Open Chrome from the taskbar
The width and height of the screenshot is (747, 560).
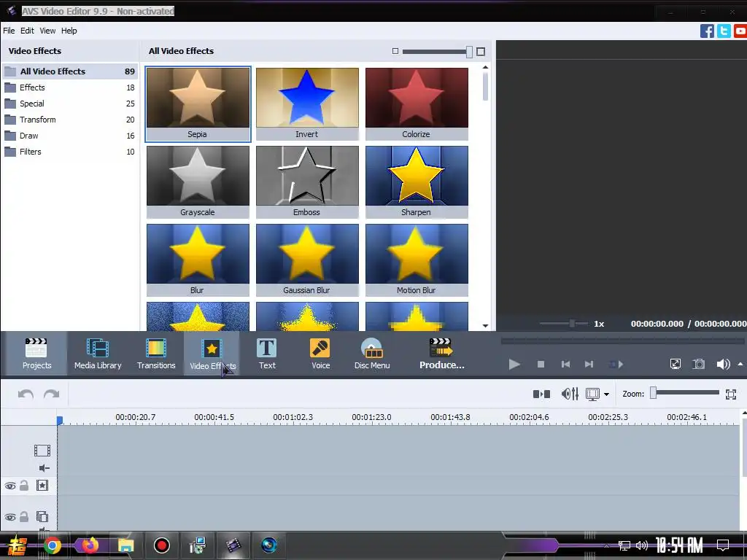[x=53, y=545]
